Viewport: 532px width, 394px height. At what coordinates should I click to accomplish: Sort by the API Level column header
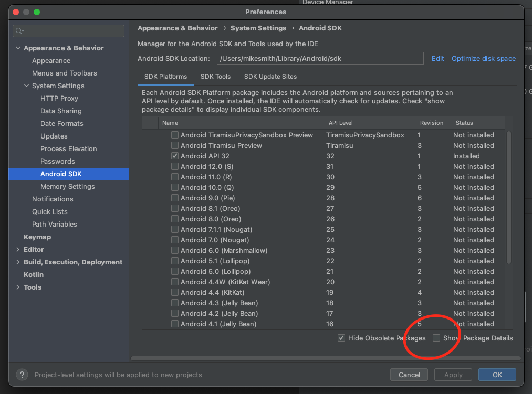tap(370, 123)
